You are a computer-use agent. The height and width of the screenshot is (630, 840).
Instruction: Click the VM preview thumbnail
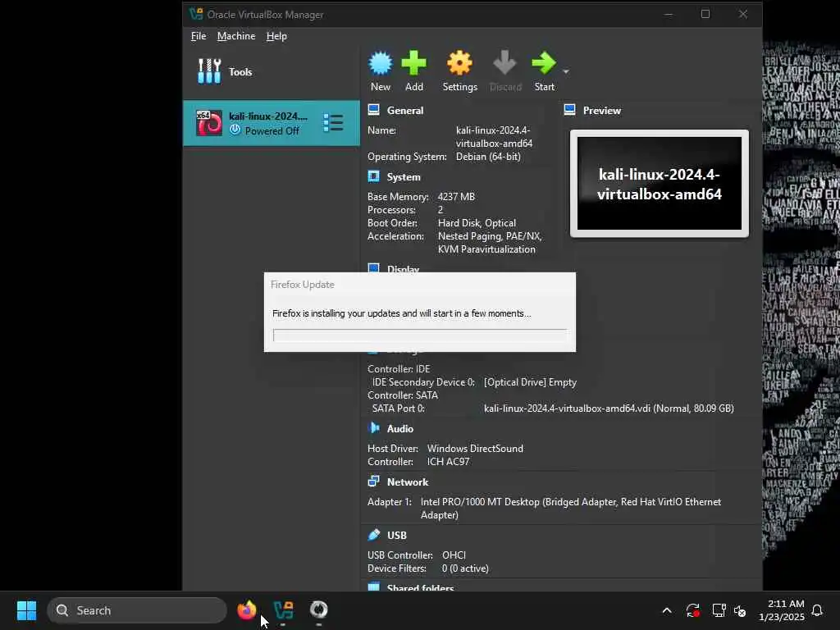[659, 183]
